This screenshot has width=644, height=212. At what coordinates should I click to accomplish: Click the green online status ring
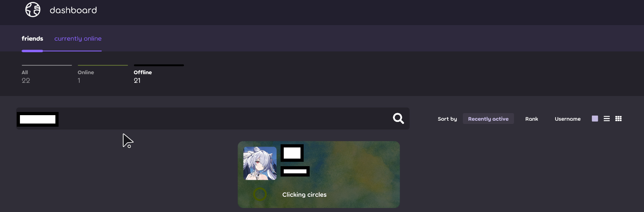(x=260, y=194)
